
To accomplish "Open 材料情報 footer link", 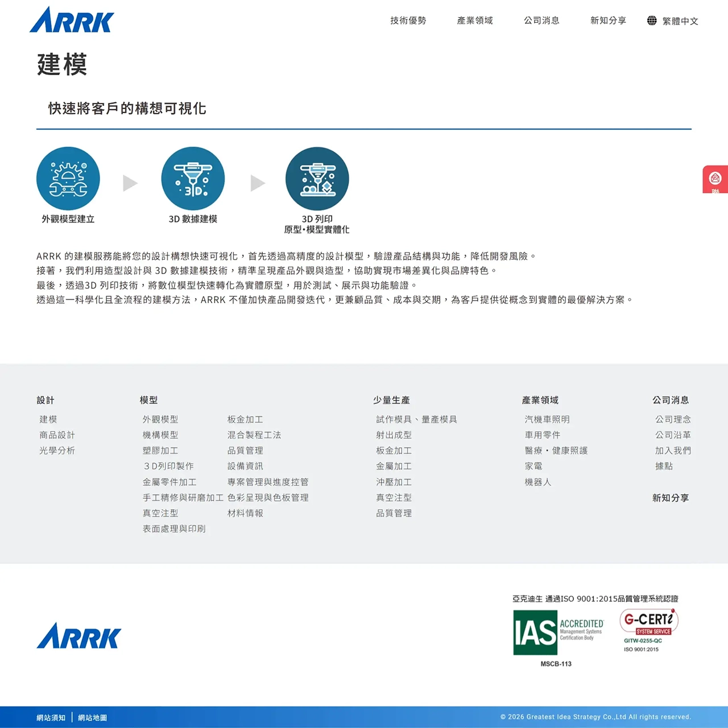I will [x=245, y=513].
